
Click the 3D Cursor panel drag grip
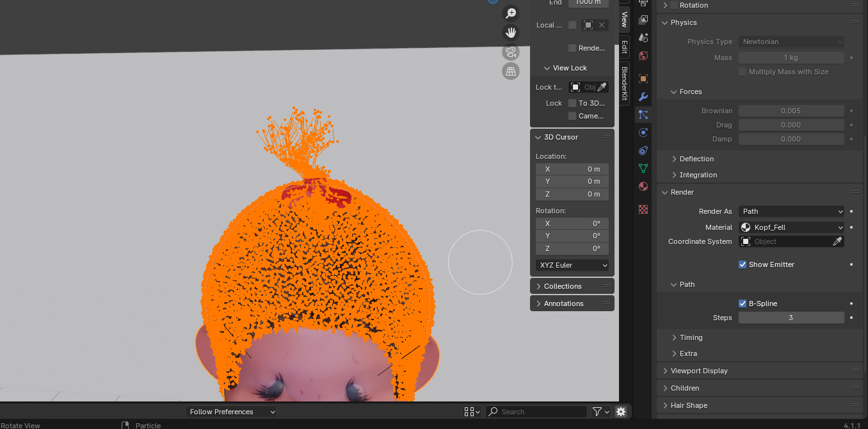click(606, 137)
